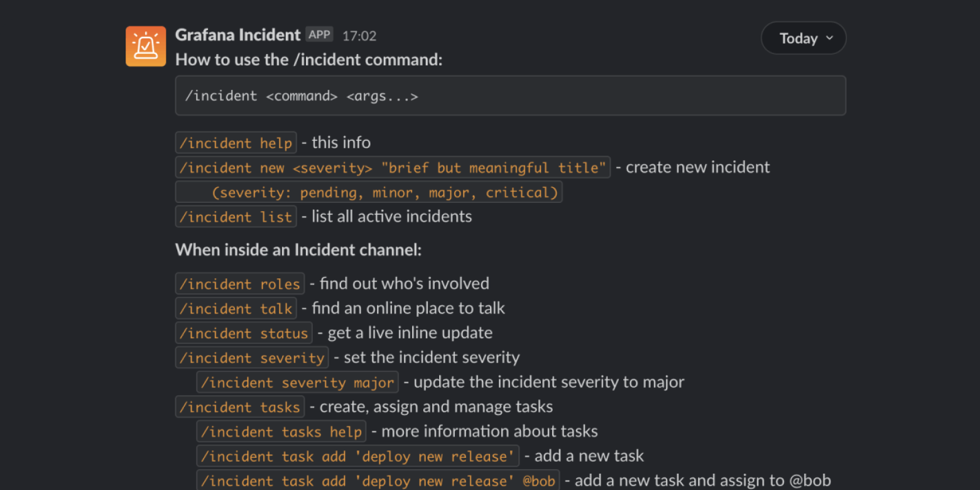980x490 pixels.
Task: Click the /incident tasks help snippet
Action: tap(281, 431)
